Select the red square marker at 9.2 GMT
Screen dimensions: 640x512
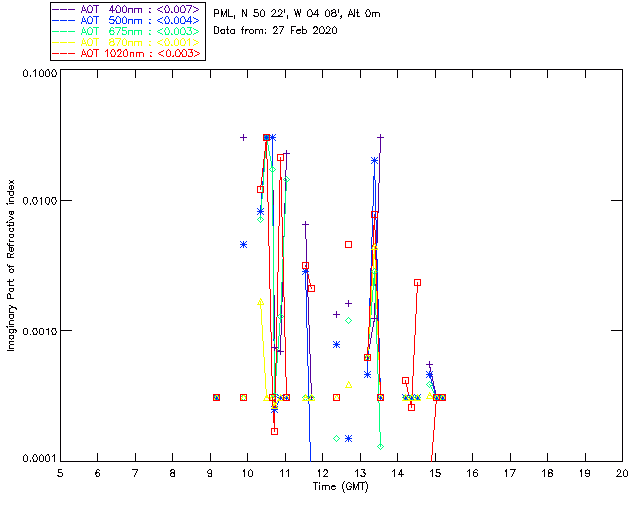(216, 397)
